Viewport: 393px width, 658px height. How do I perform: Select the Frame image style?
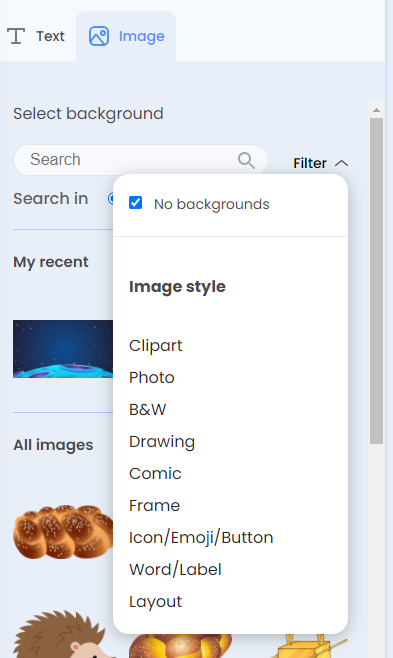coord(154,505)
